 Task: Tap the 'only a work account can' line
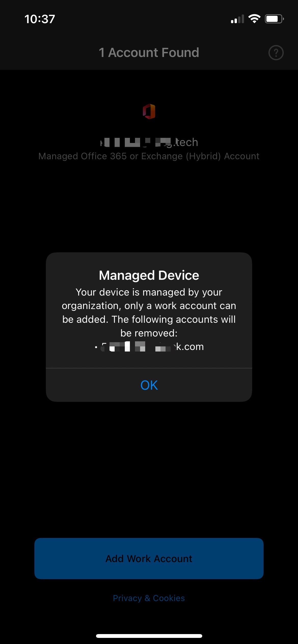(x=180, y=306)
